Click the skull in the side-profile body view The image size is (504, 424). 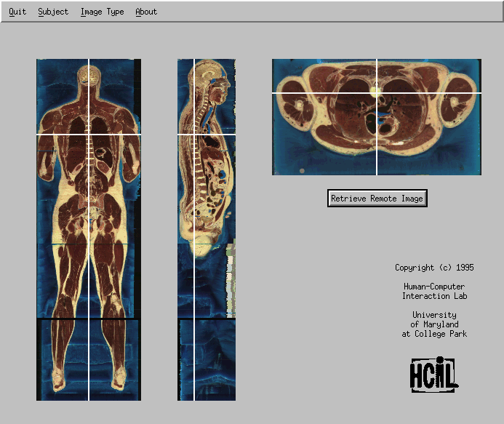(x=212, y=73)
